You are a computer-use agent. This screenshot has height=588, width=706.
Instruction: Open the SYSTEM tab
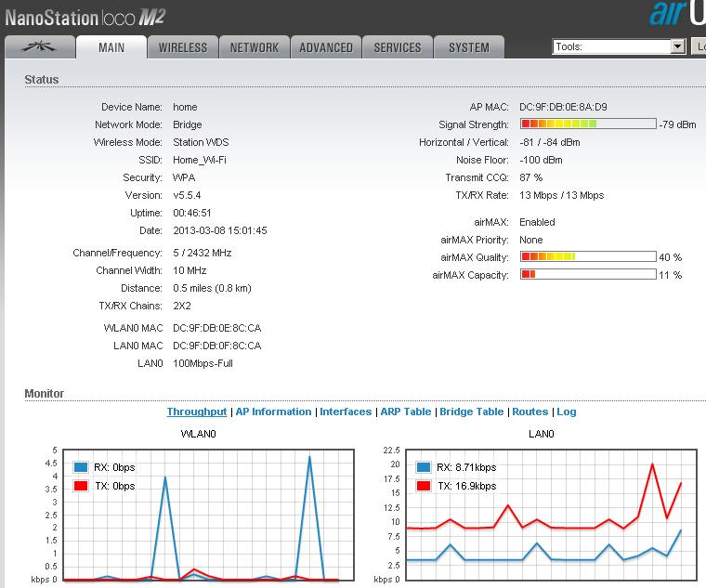point(468,47)
